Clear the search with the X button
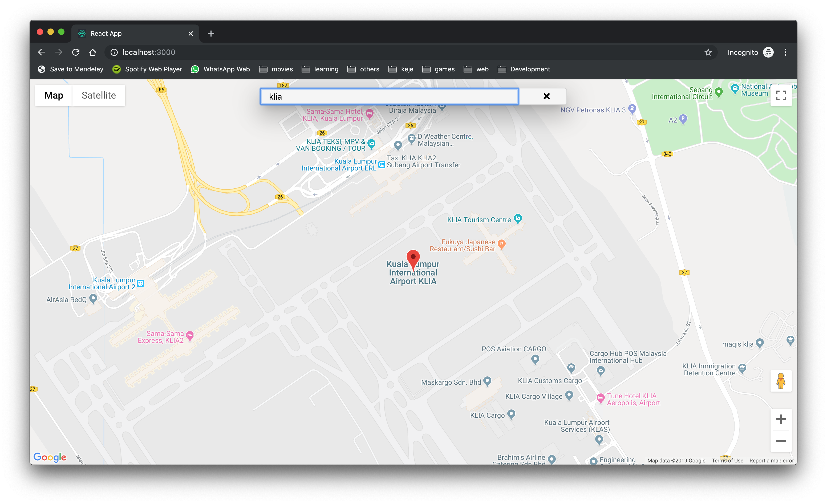The height and width of the screenshot is (504, 827). [x=546, y=96]
